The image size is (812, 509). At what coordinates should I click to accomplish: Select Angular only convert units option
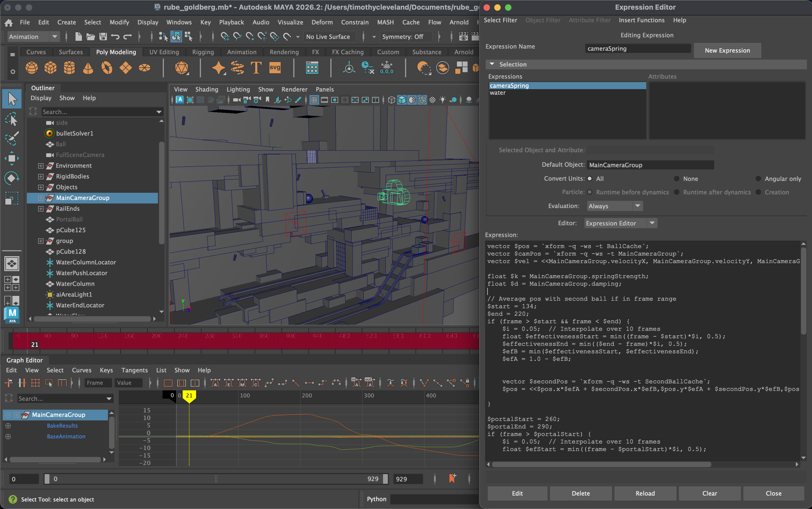click(758, 179)
